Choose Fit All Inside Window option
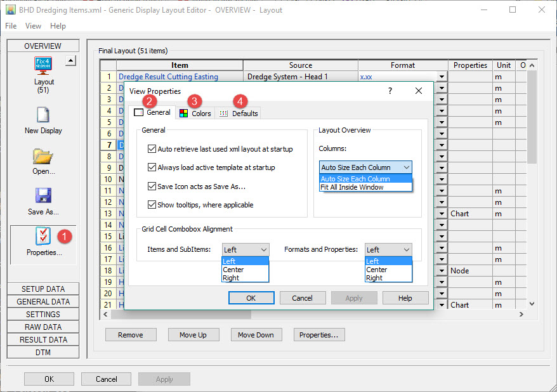Image resolution: width=557 pixels, height=392 pixels. point(365,187)
